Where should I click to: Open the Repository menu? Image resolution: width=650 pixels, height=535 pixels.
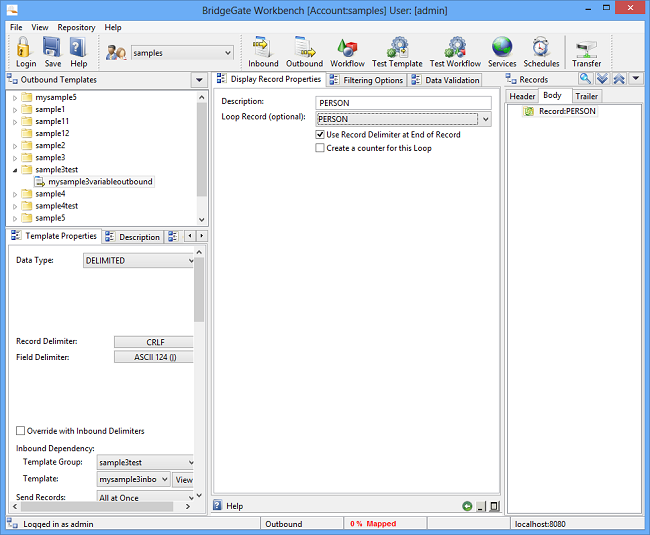pyautogui.click(x=76, y=27)
